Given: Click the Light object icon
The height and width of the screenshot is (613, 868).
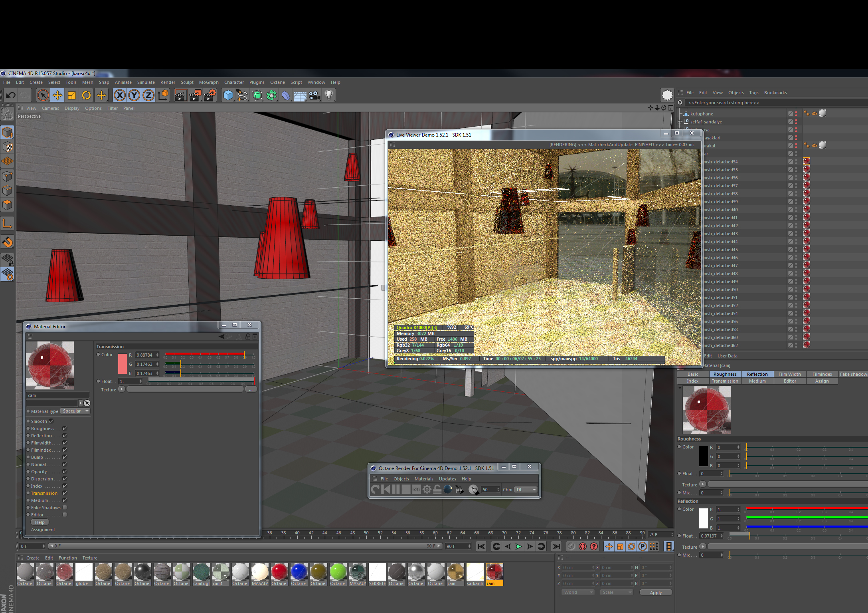Looking at the screenshot, I should (x=329, y=95).
